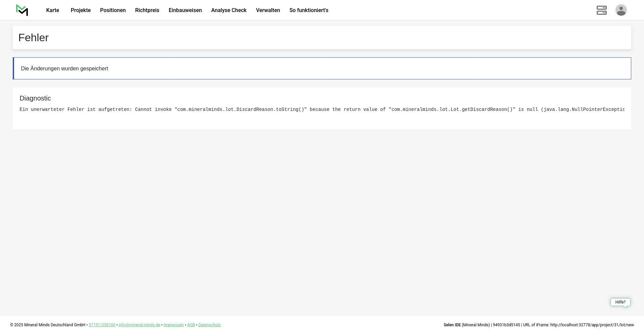Viewport: 644px width, 333px height.
Task: Click the Mineral Minds logo icon
Action: 22,10
